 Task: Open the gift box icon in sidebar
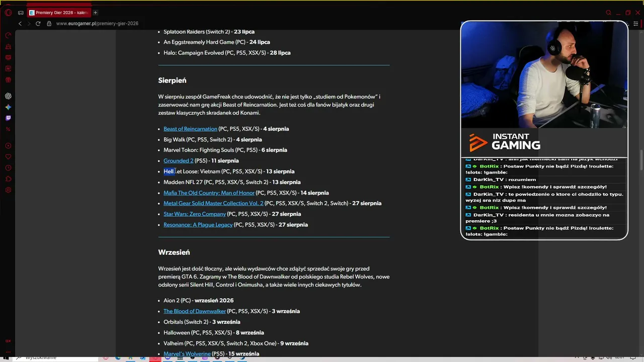[8, 79]
